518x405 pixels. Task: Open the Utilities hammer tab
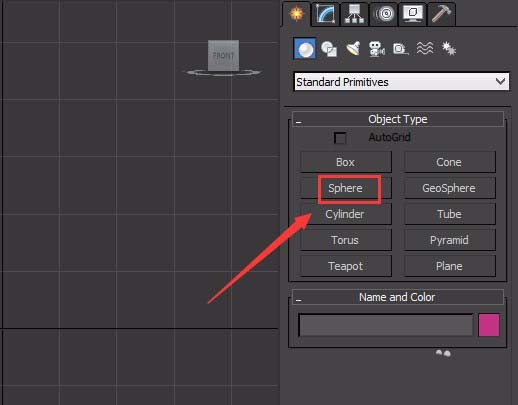click(x=441, y=14)
